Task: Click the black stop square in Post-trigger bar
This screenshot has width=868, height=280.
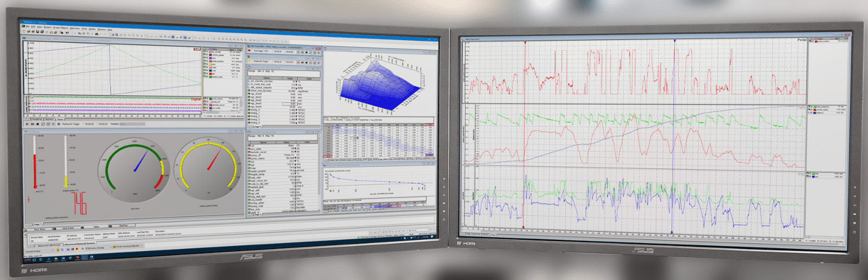Action: coord(307,52)
